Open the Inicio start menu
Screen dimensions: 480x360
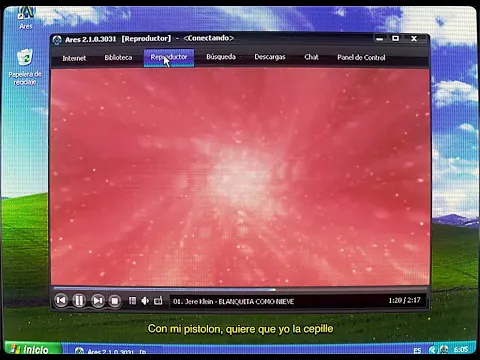[33, 349]
